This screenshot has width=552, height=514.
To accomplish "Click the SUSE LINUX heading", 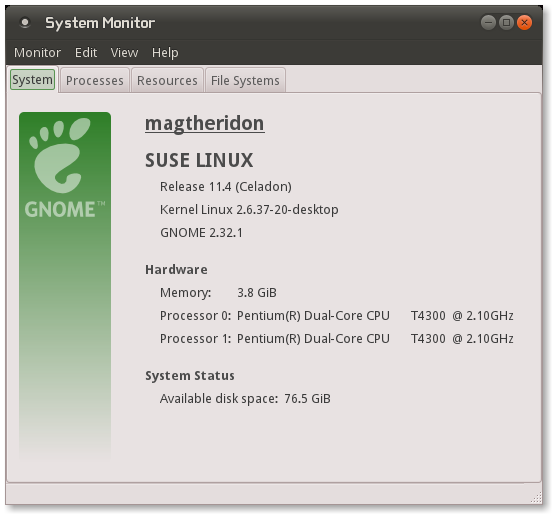I will pyautogui.click(x=199, y=160).
